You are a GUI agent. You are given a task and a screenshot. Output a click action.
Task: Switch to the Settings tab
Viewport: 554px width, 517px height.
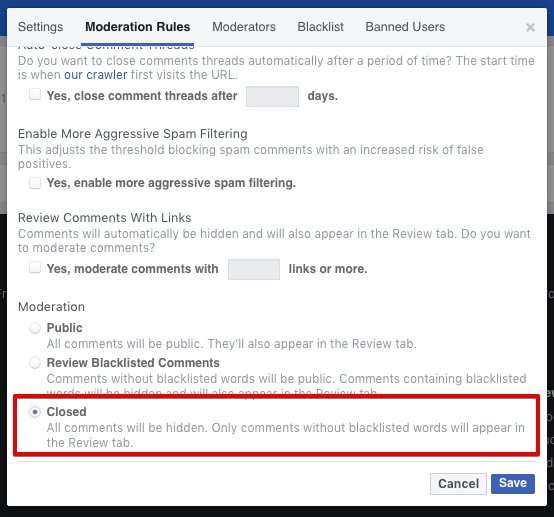click(x=41, y=27)
